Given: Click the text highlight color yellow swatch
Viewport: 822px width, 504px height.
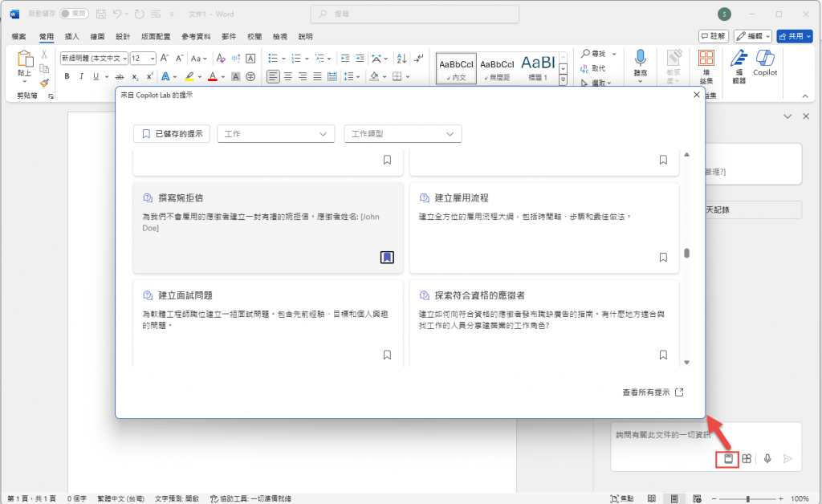Looking at the screenshot, I should coord(189,76).
